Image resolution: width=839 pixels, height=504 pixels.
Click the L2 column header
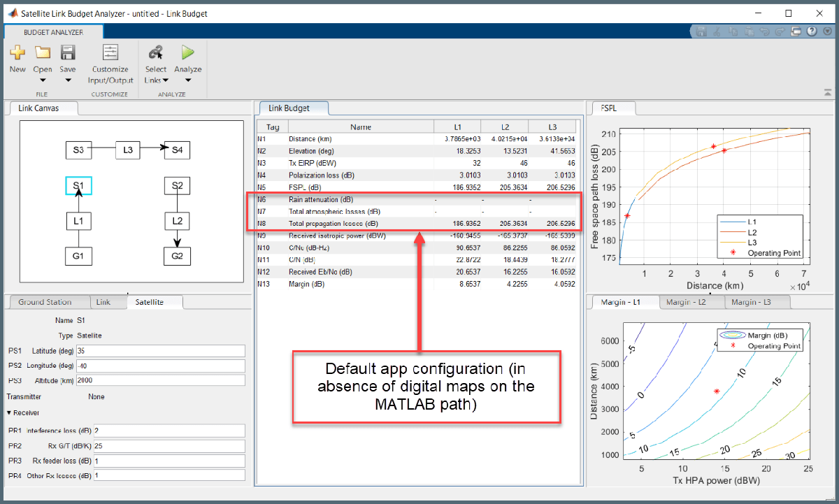coord(505,127)
